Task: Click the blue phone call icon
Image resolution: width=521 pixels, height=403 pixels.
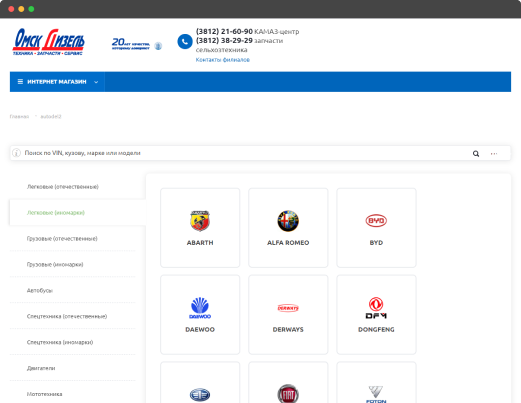Action: (x=185, y=42)
